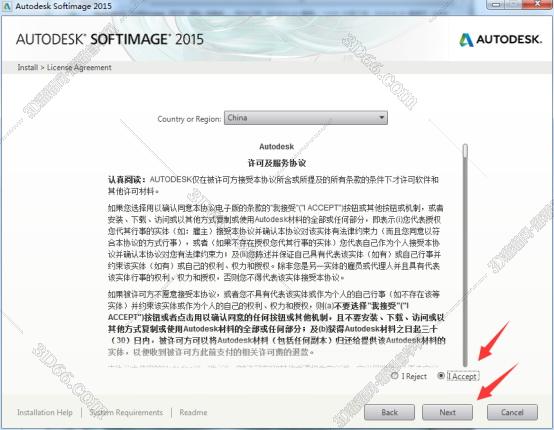Click the Next button

coord(447,412)
